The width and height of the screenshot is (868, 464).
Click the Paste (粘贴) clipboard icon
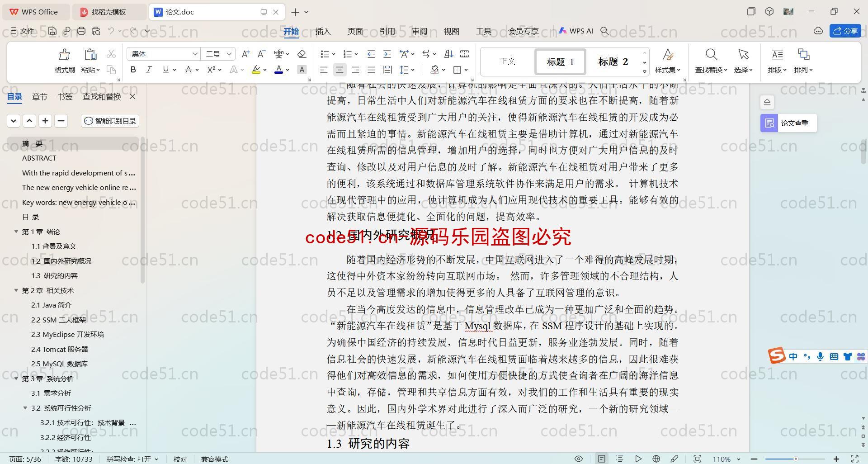click(x=90, y=55)
